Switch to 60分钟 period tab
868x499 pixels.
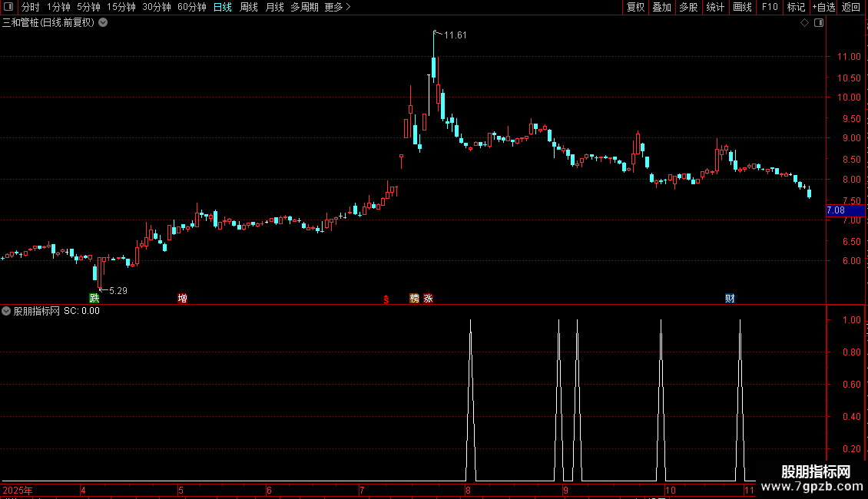click(x=191, y=7)
